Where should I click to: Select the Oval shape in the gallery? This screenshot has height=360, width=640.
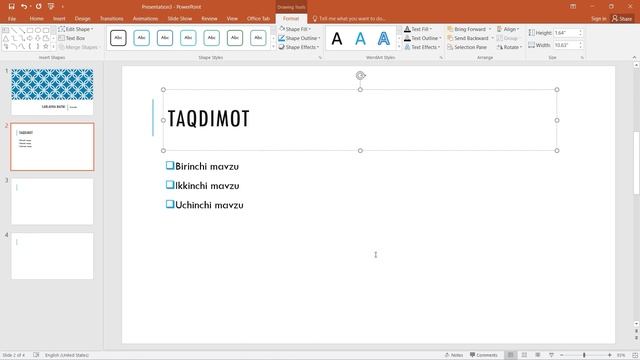click(38, 30)
